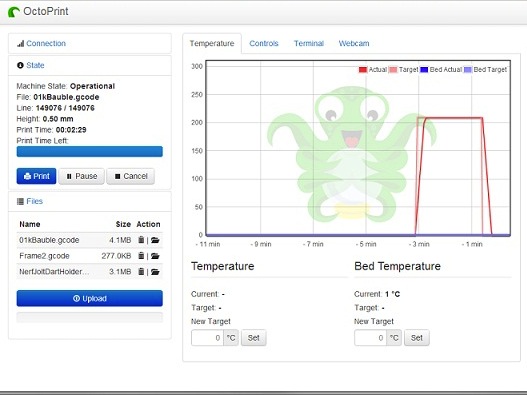Click the Files list icon
The height and width of the screenshot is (395, 527).
tap(20, 201)
